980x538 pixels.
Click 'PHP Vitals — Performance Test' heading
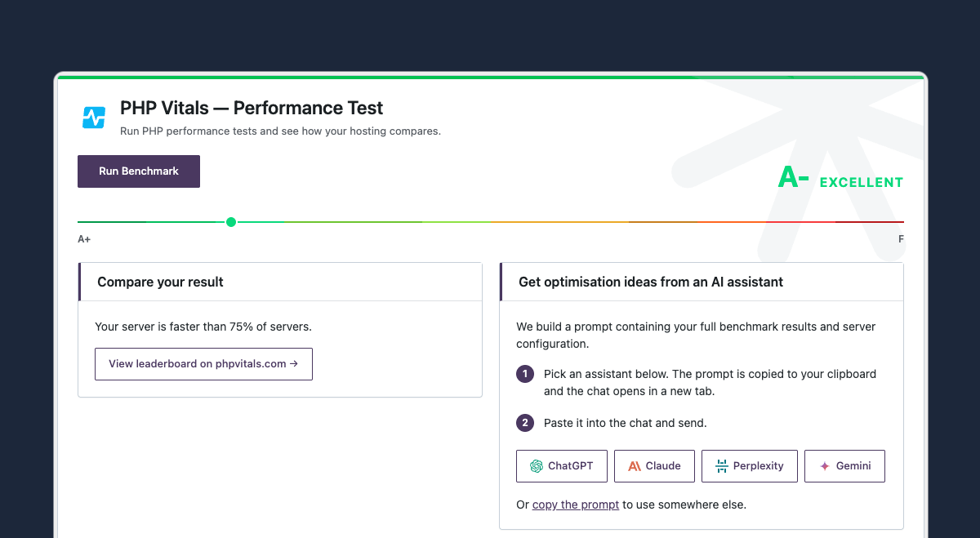coord(252,108)
